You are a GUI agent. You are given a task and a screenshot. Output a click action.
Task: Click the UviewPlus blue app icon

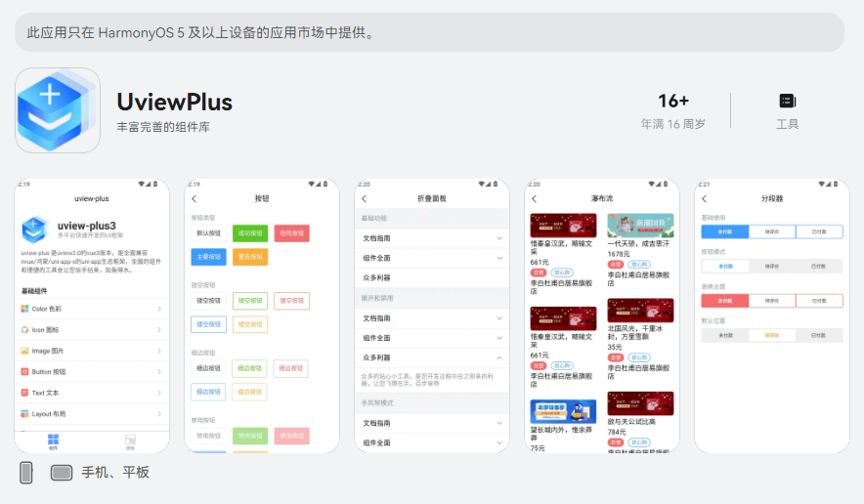(58, 110)
